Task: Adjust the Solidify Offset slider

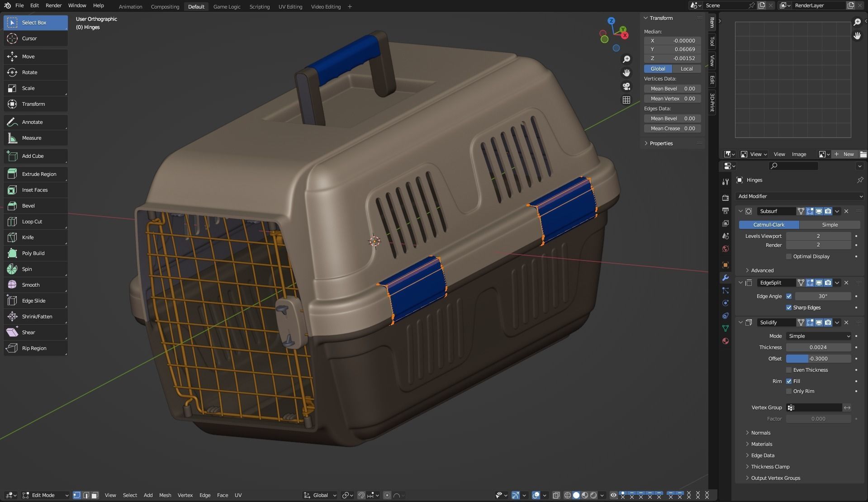Action: (x=819, y=359)
